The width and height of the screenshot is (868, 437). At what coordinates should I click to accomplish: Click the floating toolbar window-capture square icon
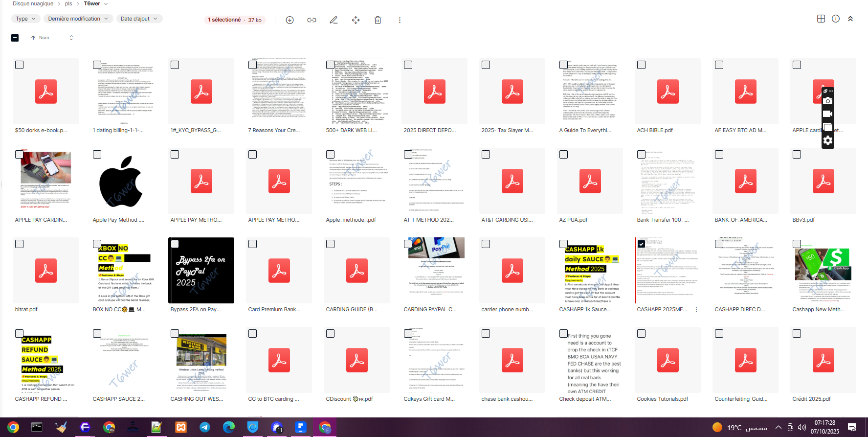tap(827, 127)
